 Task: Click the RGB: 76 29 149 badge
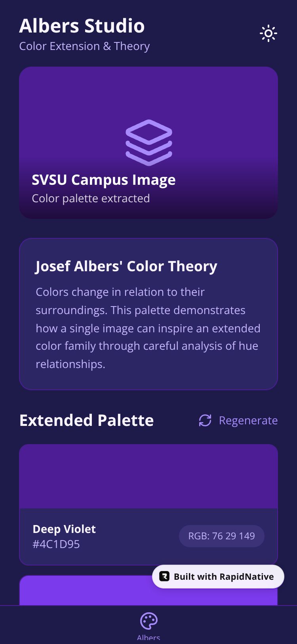(221, 536)
